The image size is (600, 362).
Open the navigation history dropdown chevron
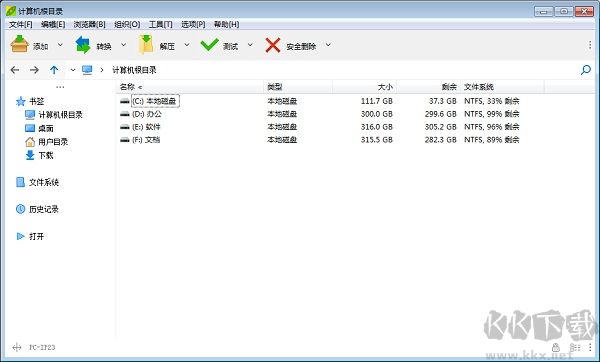73,70
